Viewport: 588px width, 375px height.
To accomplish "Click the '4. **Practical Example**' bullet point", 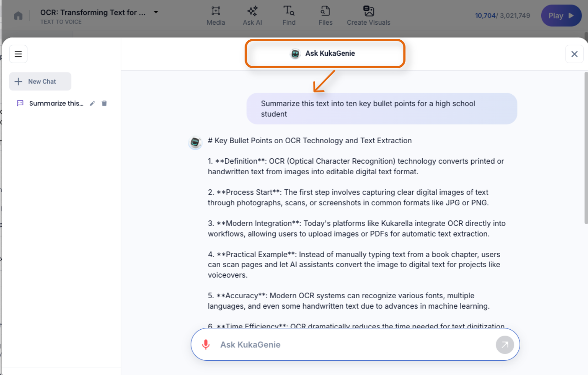I will [x=354, y=265].
